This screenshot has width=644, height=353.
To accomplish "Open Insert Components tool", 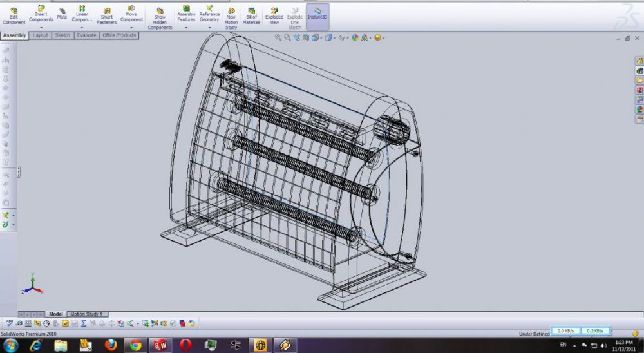I will pos(41,14).
